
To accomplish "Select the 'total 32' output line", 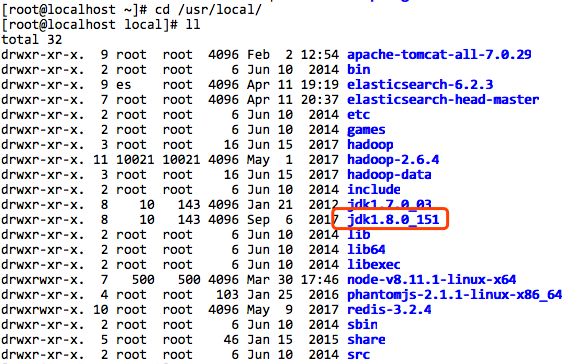I will click(x=32, y=40).
